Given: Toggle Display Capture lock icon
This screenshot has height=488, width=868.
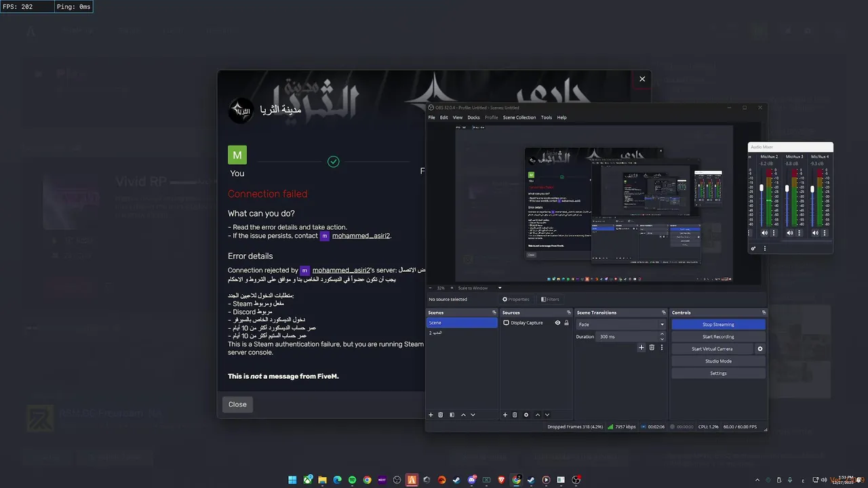Looking at the screenshot, I should click(x=566, y=323).
